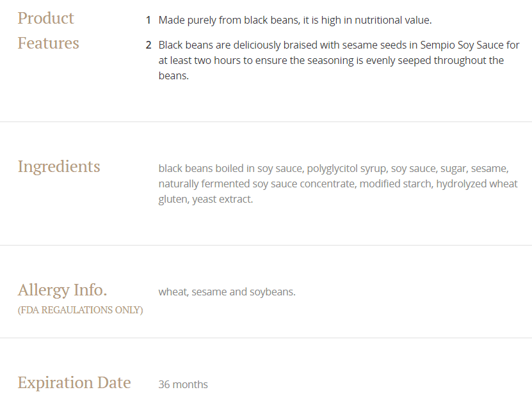Click the phrase 'at least two hours'

click(200, 61)
